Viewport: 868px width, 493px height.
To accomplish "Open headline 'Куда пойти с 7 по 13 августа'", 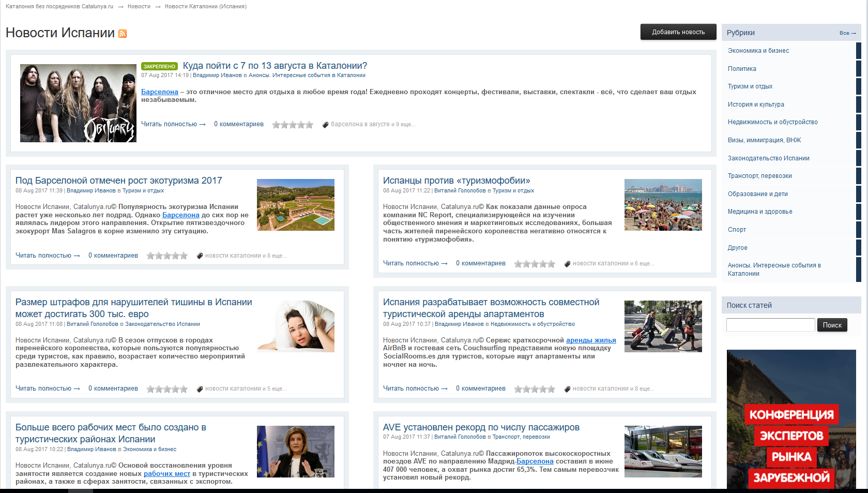I will (275, 66).
